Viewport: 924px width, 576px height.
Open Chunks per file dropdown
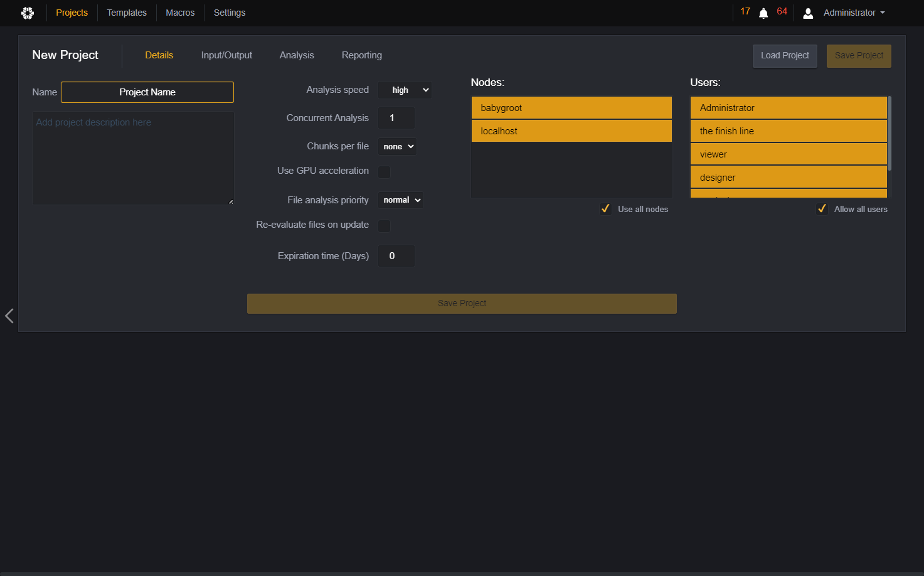[398, 147]
